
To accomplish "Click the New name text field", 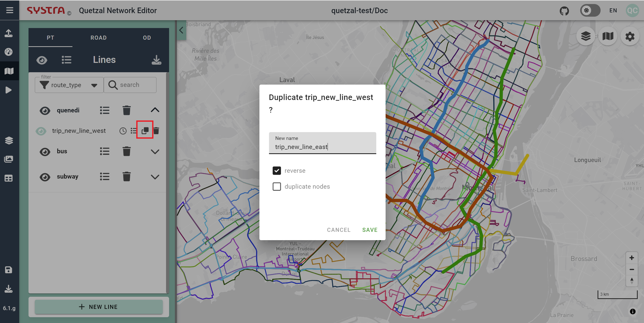I will (x=323, y=143).
